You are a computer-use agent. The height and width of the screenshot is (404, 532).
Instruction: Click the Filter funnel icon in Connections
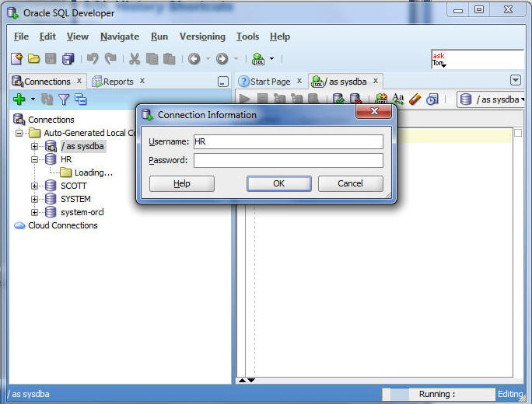point(64,99)
